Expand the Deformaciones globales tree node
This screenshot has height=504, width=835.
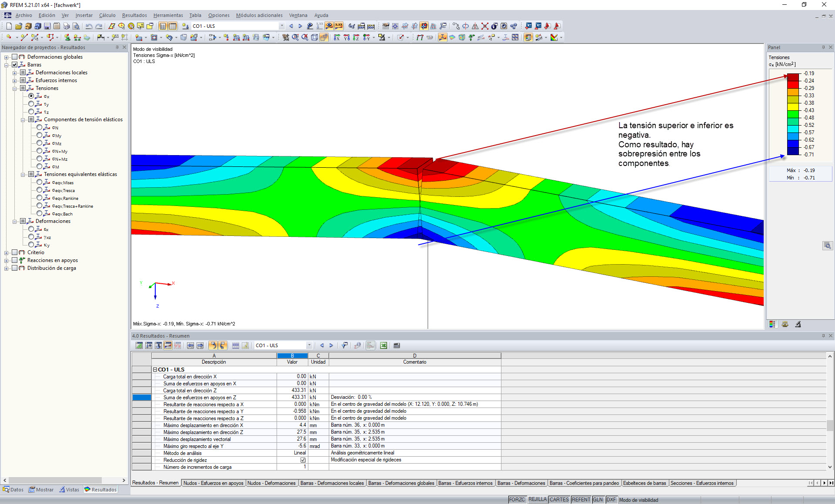click(6, 57)
